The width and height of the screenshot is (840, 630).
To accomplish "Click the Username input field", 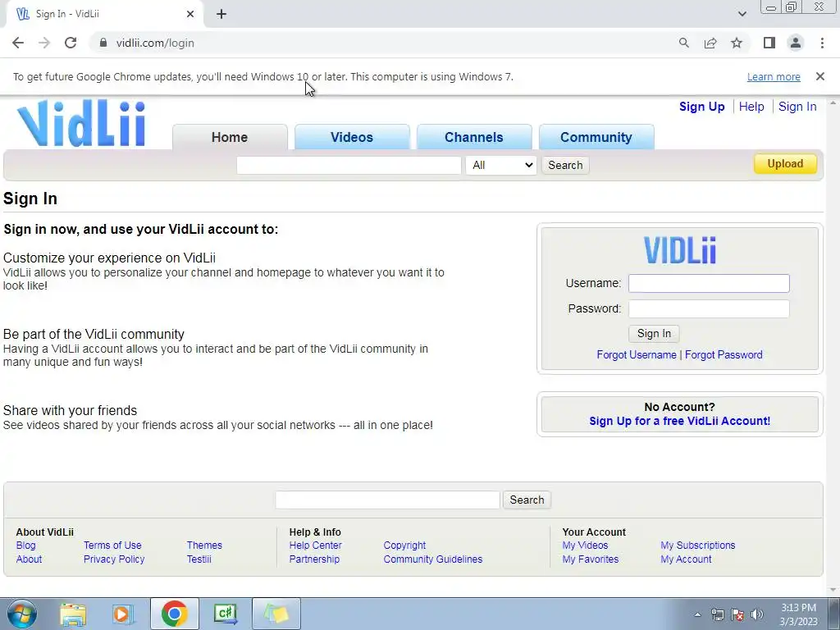I will [709, 283].
